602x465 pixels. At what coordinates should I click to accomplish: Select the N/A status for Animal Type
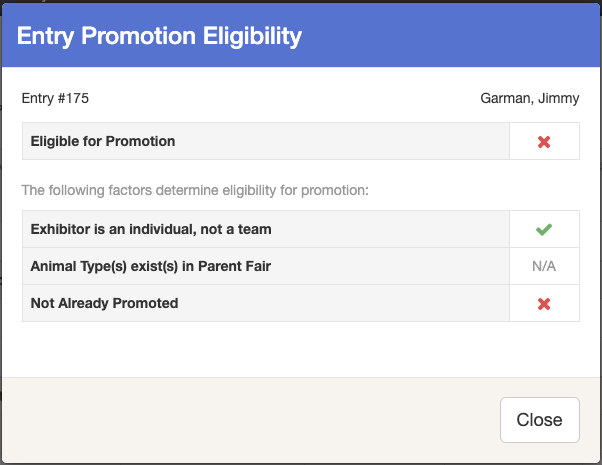pyautogui.click(x=544, y=267)
